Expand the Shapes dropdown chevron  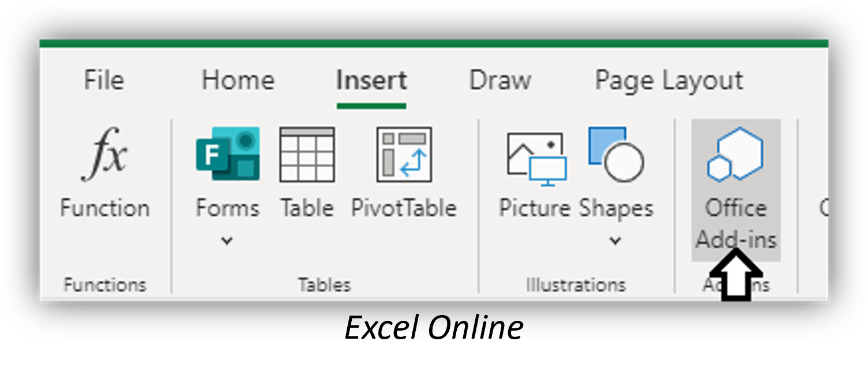[615, 241]
